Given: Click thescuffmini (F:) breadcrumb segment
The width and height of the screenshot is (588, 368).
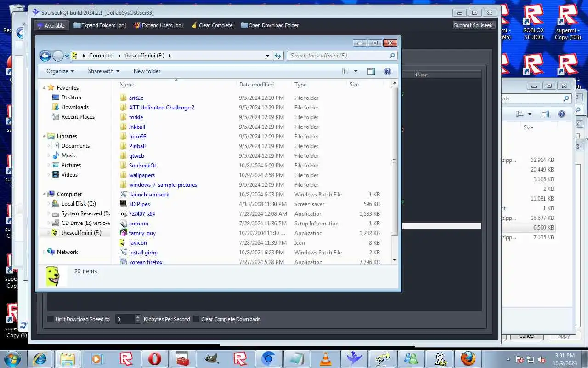Looking at the screenshot, I should (144, 56).
